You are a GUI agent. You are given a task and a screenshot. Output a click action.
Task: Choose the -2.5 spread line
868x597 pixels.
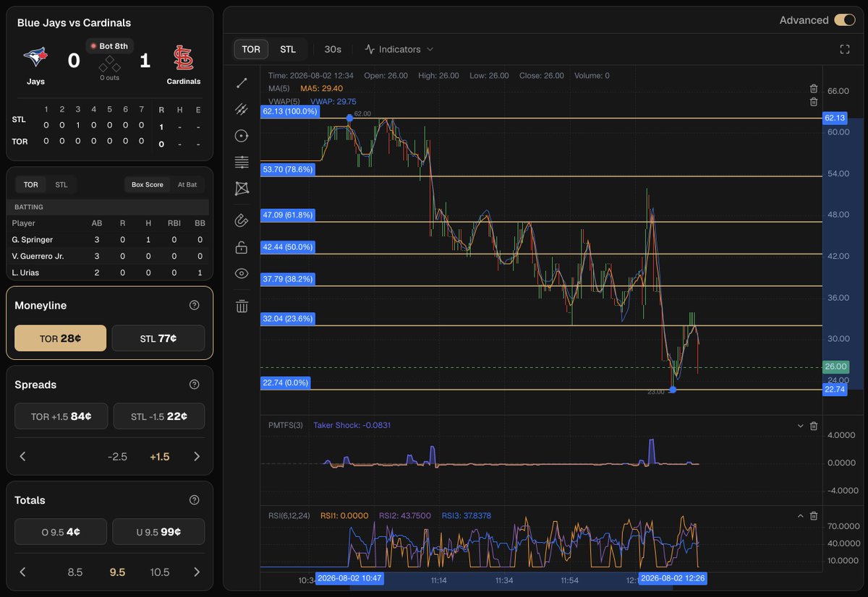tap(117, 457)
